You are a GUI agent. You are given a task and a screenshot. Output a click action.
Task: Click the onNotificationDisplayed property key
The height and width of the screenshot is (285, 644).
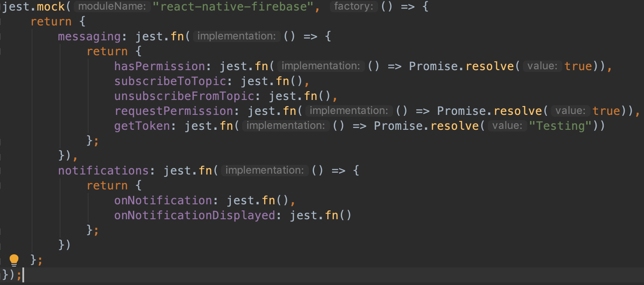coord(194,215)
